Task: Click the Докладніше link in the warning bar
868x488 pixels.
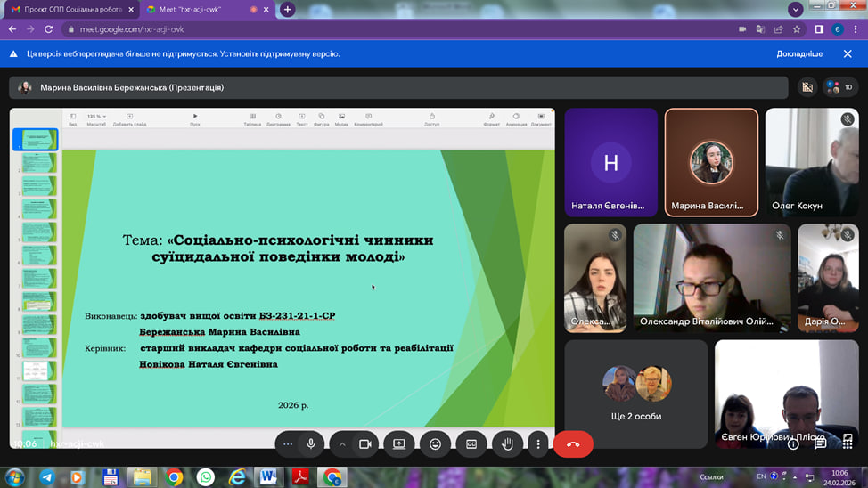Action: click(798, 53)
